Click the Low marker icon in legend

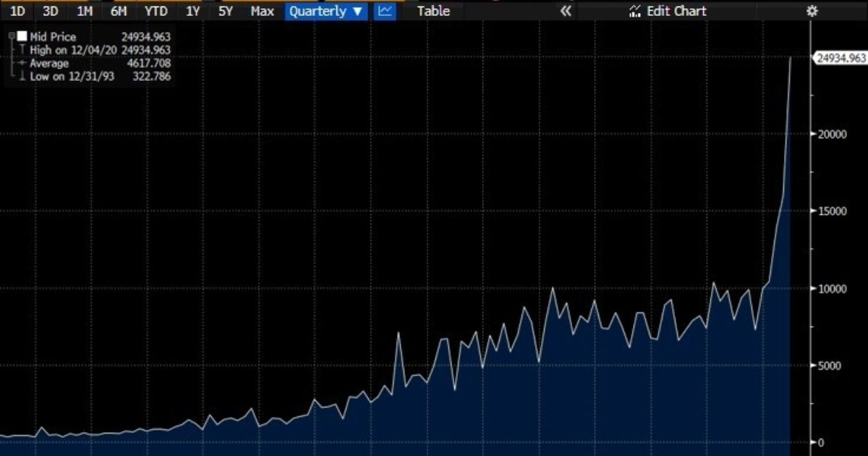tap(23, 76)
